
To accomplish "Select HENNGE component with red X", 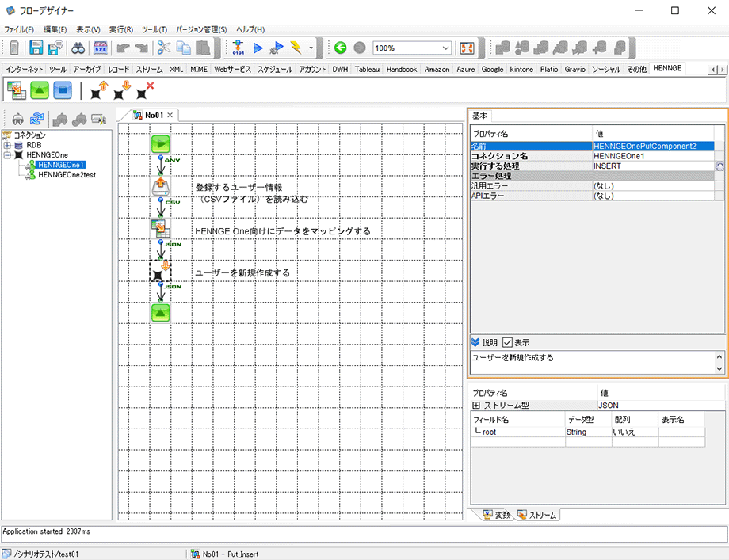I will pyautogui.click(x=145, y=90).
